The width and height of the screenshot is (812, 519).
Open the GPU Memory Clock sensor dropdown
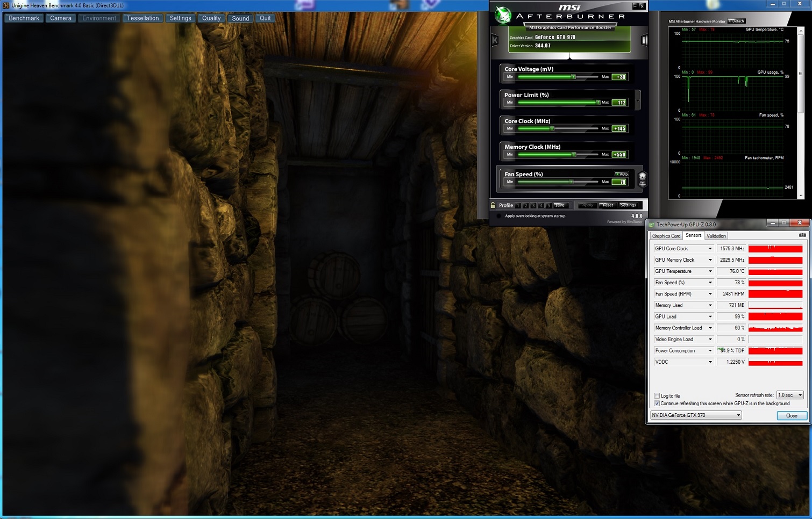coord(710,260)
